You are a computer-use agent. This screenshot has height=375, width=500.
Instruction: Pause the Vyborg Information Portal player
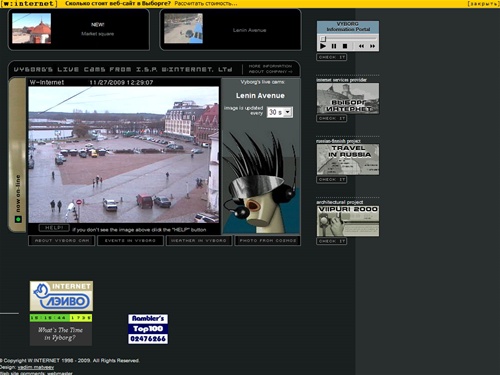pos(334,46)
